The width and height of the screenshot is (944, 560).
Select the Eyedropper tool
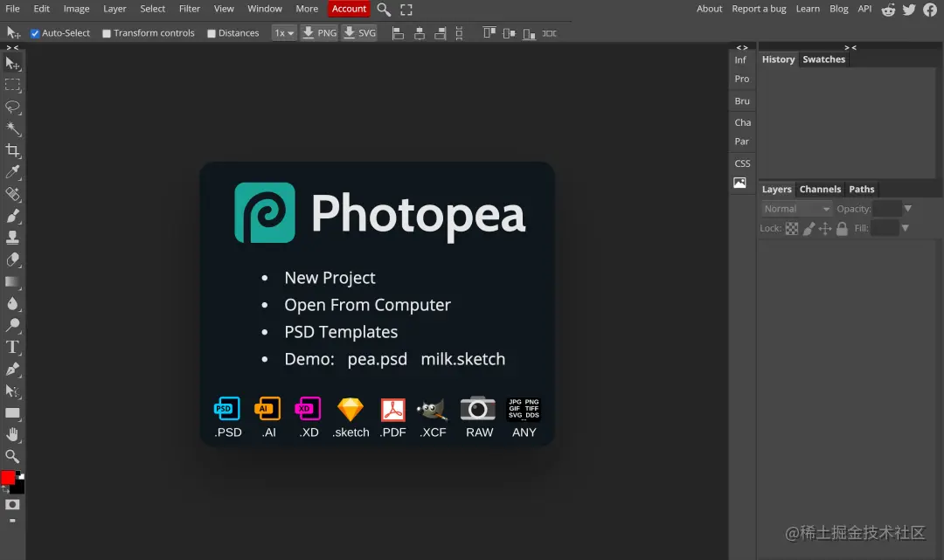(12, 172)
